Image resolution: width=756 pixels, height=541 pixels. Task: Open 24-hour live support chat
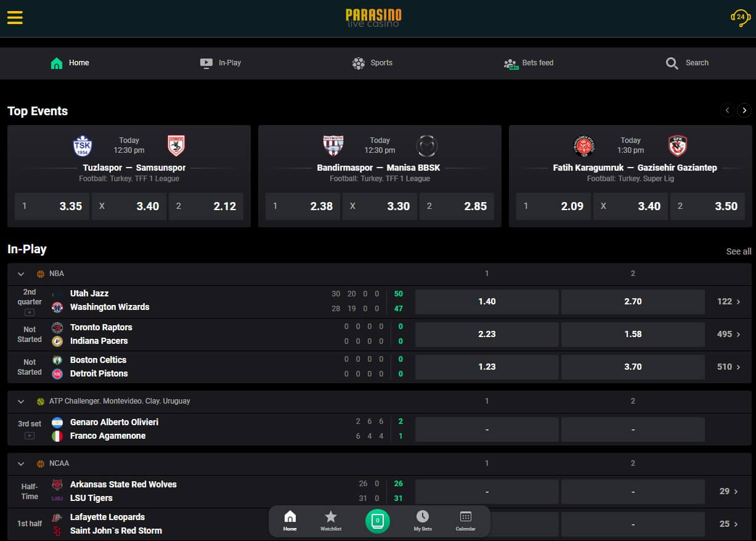pos(739,17)
